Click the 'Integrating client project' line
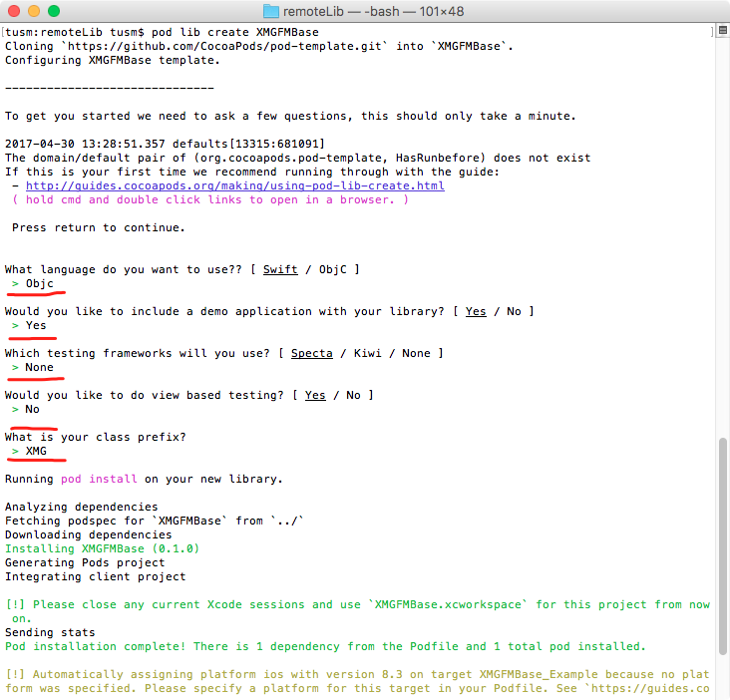This screenshot has height=700, width=730. click(96, 576)
